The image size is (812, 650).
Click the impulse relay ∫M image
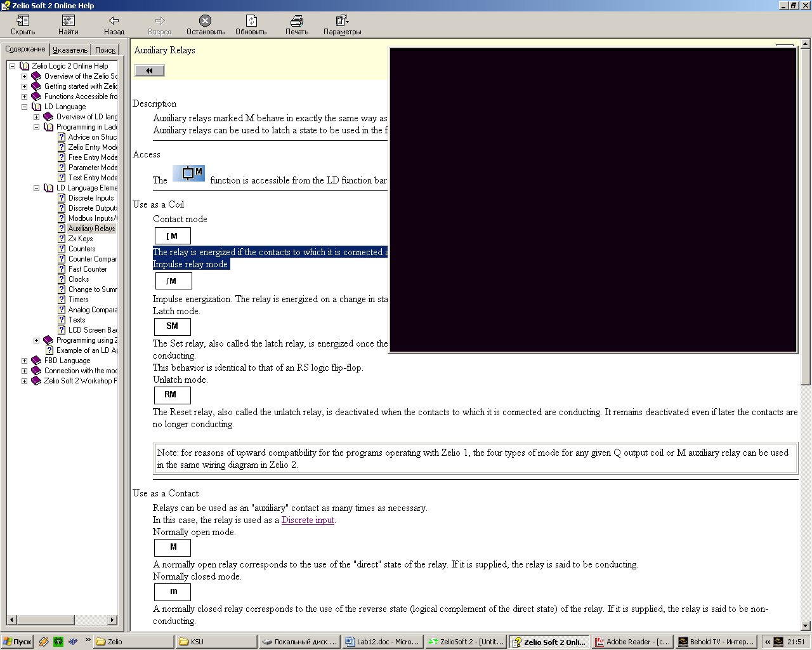click(173, 281)
